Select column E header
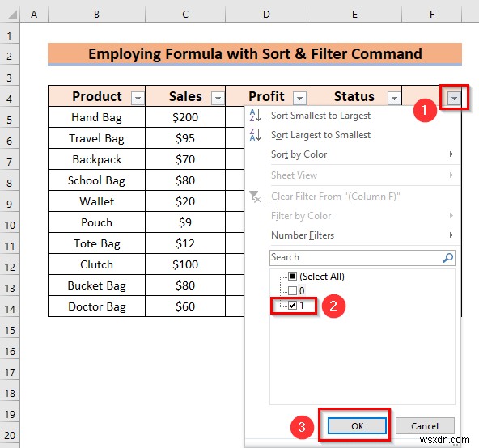 (x=354, y=14)
